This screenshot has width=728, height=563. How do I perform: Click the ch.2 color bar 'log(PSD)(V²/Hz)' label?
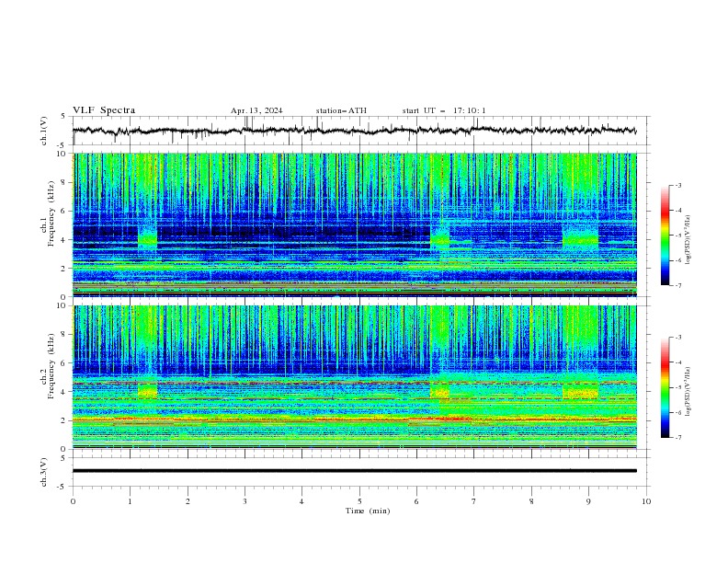[x=688, y=392]
